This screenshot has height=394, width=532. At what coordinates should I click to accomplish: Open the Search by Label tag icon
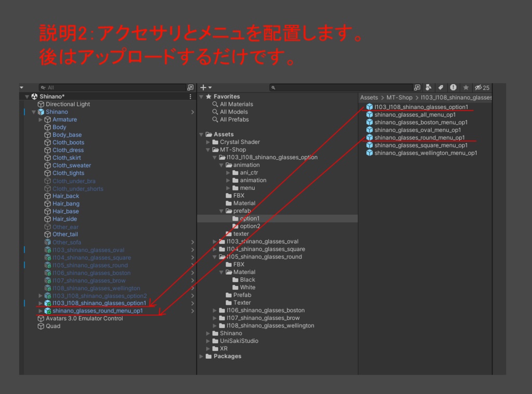point(441,88)
